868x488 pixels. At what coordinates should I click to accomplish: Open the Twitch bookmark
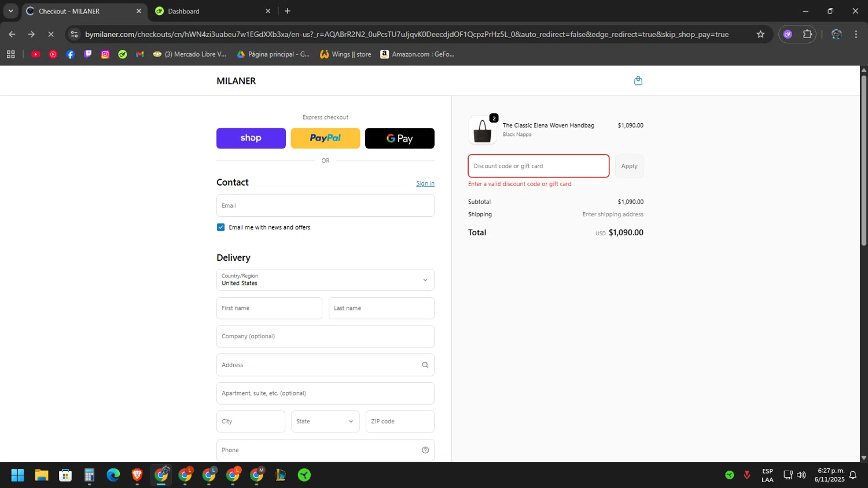click(88, 54)
